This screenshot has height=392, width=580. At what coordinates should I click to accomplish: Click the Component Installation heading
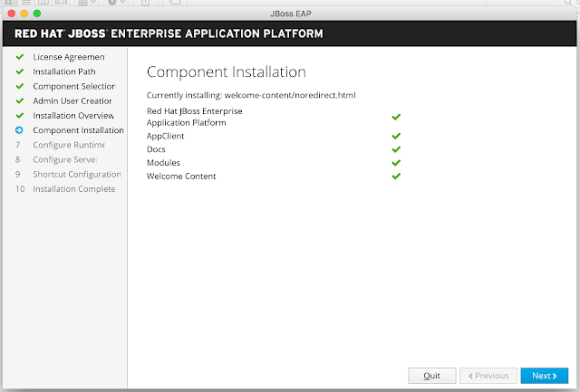(227, 72)
